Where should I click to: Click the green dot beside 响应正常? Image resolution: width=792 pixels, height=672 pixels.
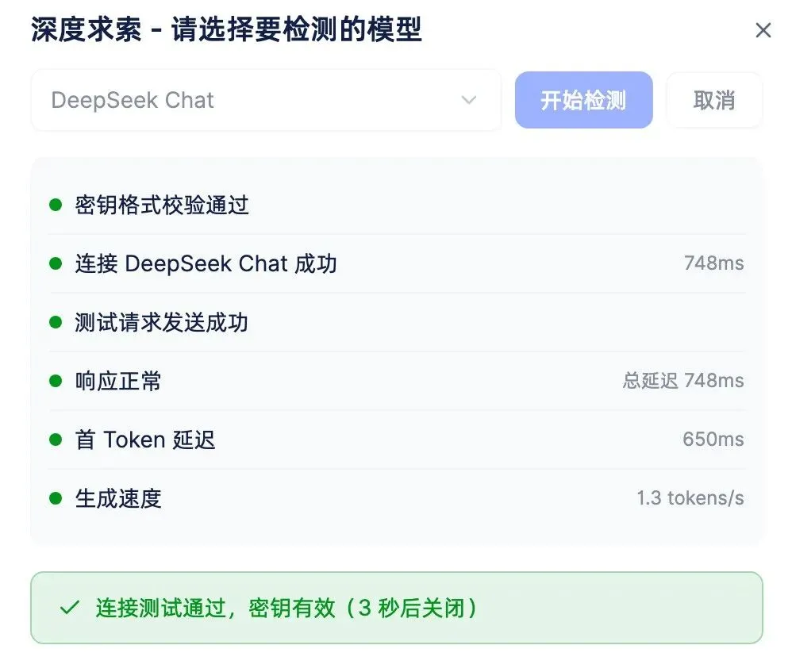pos(56,381)
